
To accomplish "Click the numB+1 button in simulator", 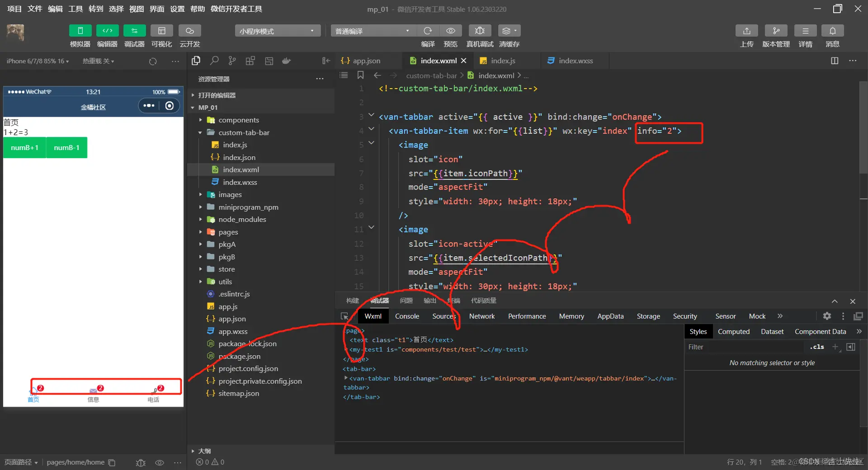I will (24, 148).
